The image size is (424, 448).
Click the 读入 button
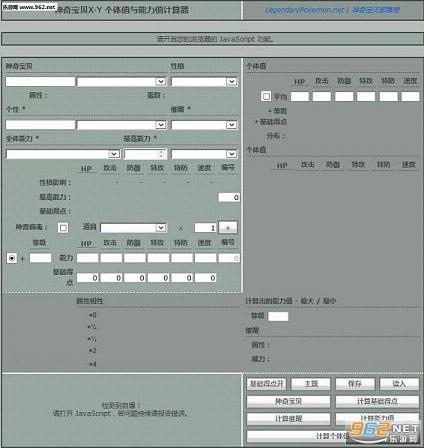399,384
